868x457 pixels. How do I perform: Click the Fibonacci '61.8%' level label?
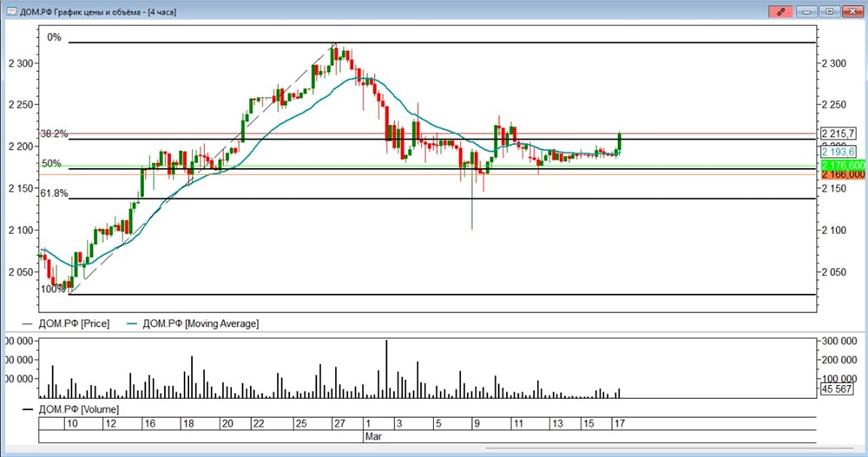pyautogui.click(x=54, y=193)
